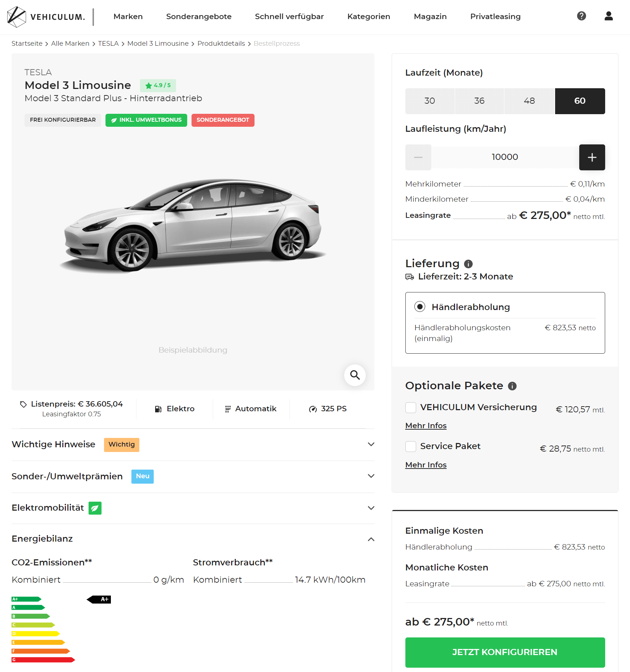
Task: Open the help question mark icon
Action: coord(581,16)
